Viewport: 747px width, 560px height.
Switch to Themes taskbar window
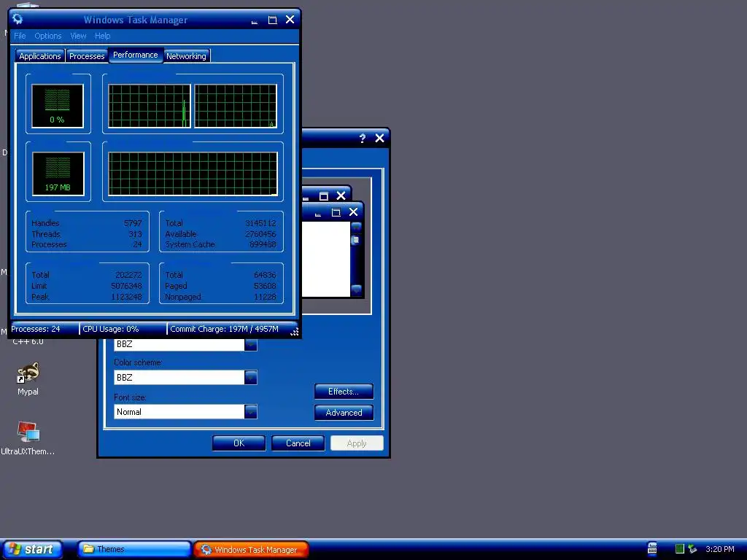pos(134,549)
